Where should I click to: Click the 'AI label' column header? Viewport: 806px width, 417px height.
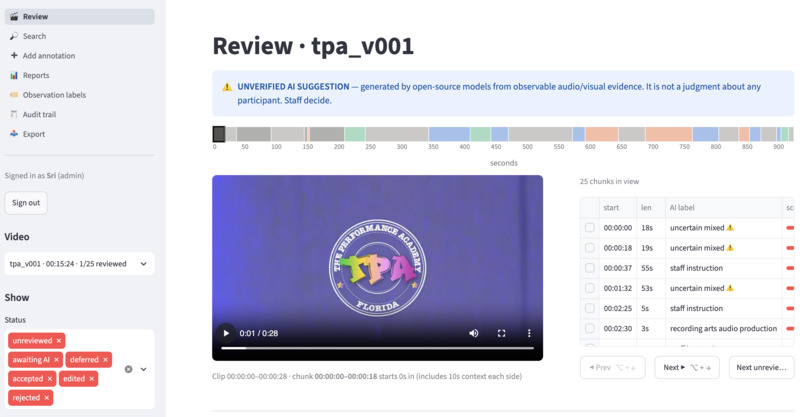723,208
